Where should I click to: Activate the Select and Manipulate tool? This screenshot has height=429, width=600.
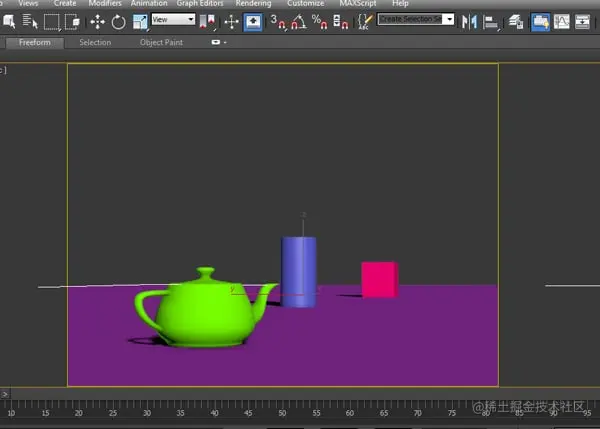pyautogui.click(x=232, y=22)
